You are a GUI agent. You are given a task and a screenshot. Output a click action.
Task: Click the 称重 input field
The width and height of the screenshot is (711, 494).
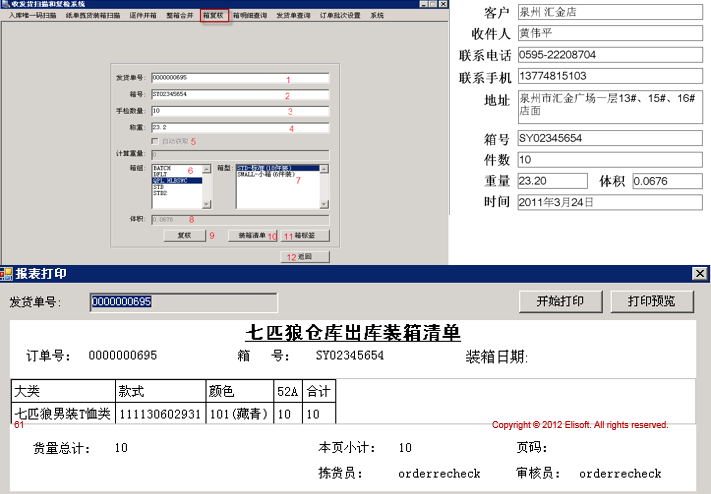tap(240, 128)
